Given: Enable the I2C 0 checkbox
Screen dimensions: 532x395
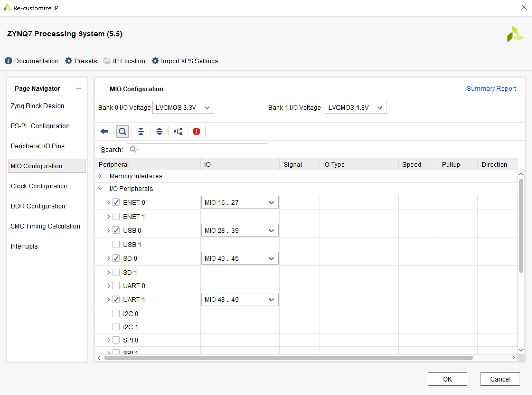Looking at the screenshot, I should click(116, 314).
